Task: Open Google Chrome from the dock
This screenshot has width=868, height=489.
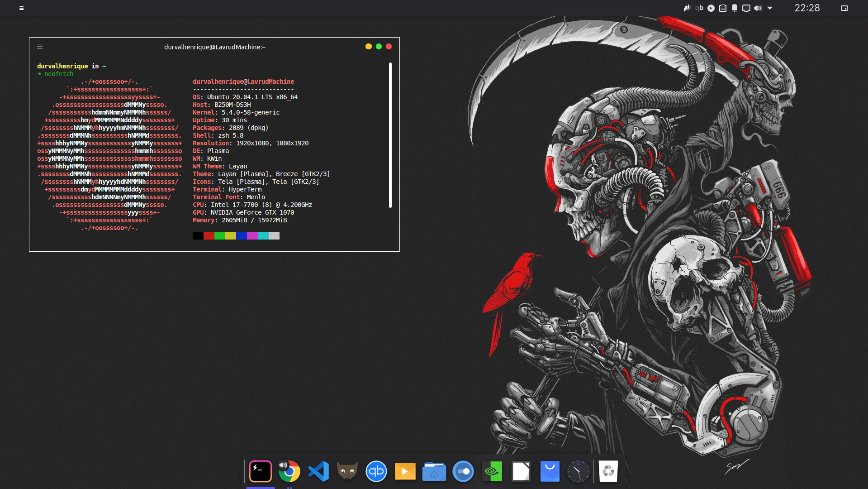Action: tap(290, 473)
